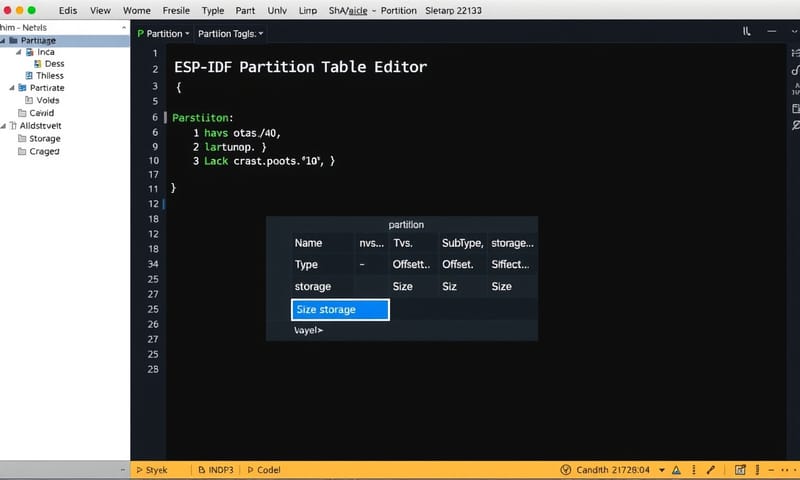Click the circular icon beside Candith
The width and height of the screenshot is (800, 480).
tap(565, 470)
